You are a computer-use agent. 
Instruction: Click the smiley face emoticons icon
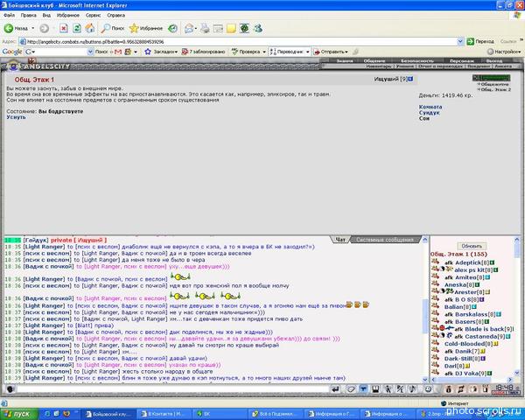pos(428,388)
